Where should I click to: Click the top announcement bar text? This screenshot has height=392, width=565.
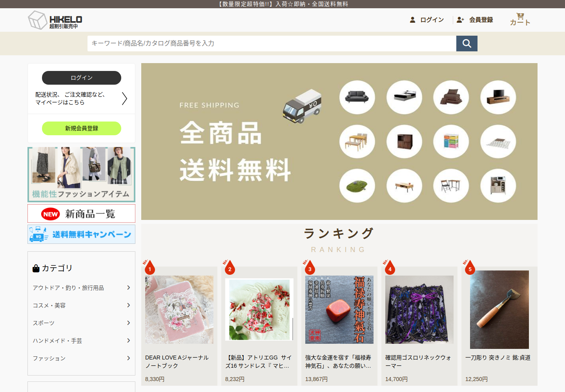pos(282,4)
